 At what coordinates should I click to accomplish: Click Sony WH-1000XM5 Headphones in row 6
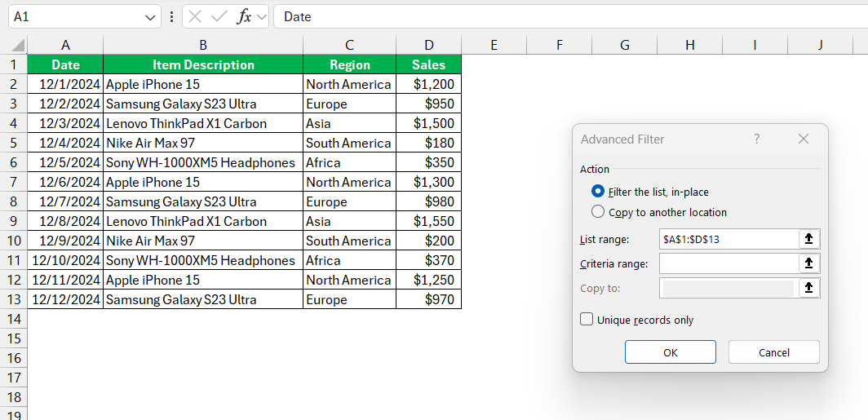coord(203,162)
